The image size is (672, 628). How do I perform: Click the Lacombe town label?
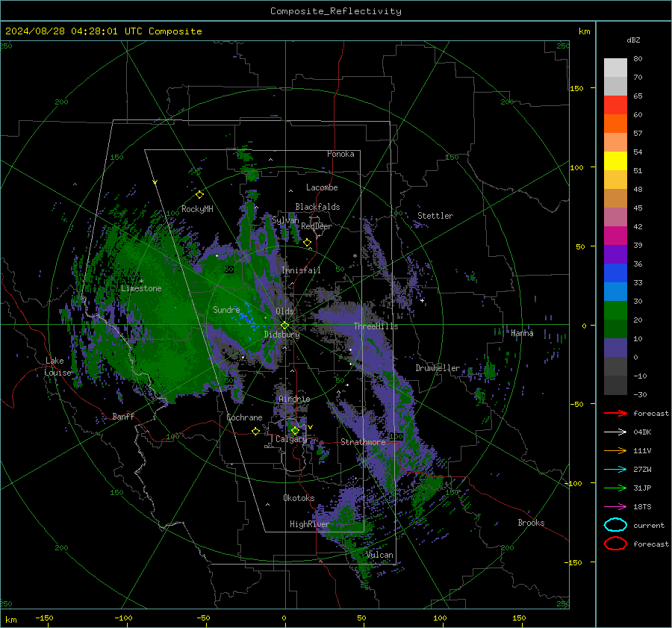point(322,187)
